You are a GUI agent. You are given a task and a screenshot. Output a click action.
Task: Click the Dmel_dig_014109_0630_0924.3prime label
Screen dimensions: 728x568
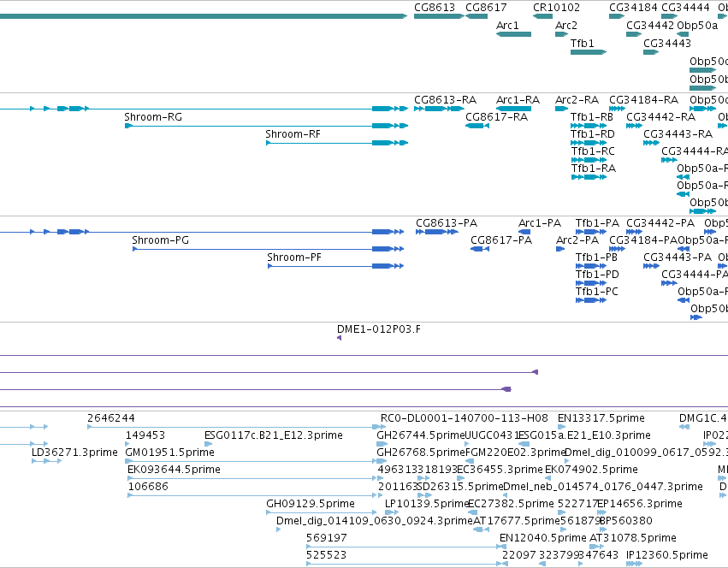(x=374, y=521)
